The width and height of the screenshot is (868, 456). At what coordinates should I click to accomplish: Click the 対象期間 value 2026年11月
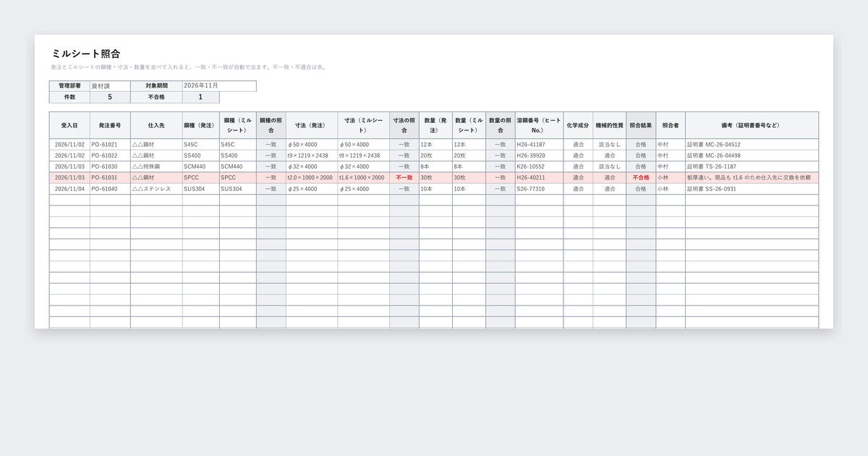tap(219, 85)
